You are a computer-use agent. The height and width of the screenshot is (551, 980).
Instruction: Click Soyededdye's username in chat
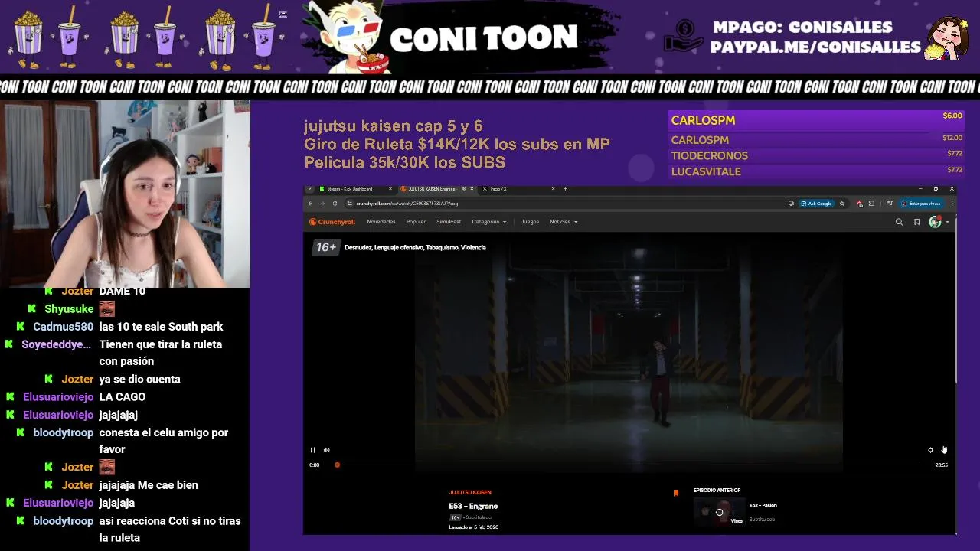click(57, 344)
